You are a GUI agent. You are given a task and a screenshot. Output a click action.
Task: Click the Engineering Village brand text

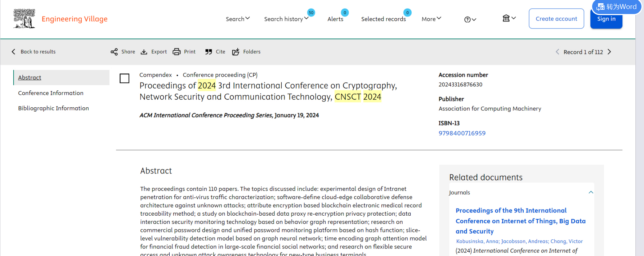[x=75, y=19]
